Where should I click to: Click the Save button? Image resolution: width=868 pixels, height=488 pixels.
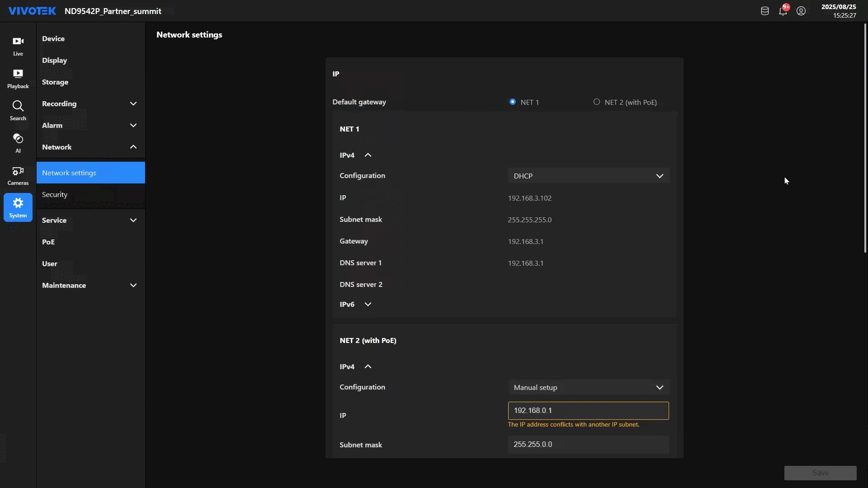(x=820, y=473)
